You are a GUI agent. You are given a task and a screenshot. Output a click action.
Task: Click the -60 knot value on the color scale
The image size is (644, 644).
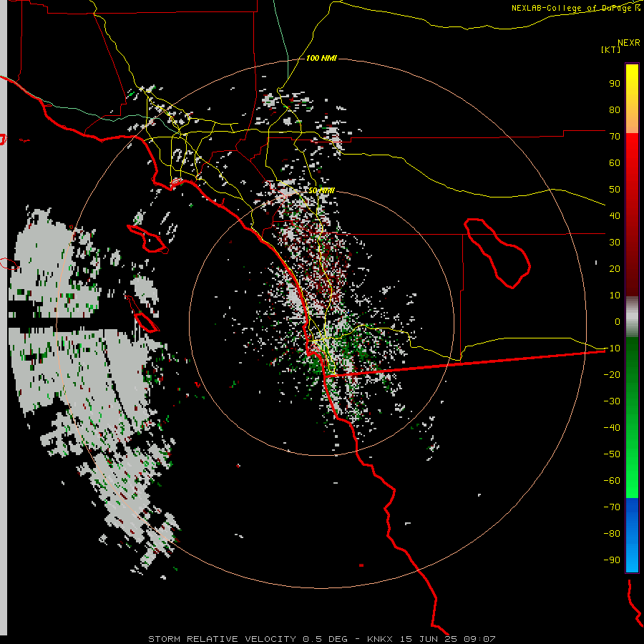point(612,481)
